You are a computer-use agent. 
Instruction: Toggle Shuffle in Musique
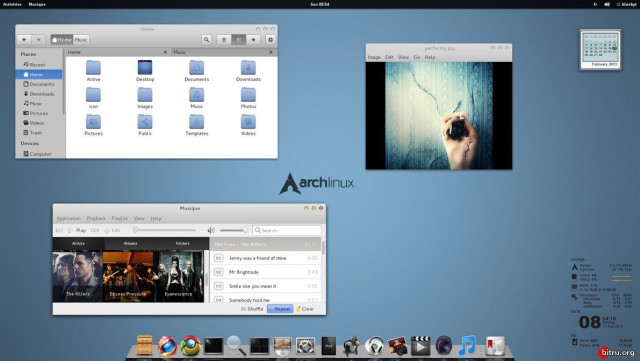pyautogui.click(x=252, y=309)
